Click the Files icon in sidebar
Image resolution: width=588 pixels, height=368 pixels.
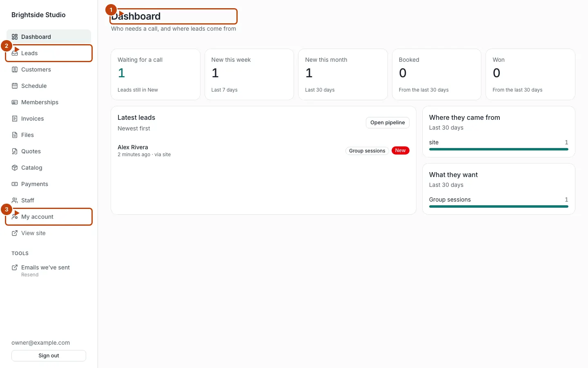pos(15,135)
